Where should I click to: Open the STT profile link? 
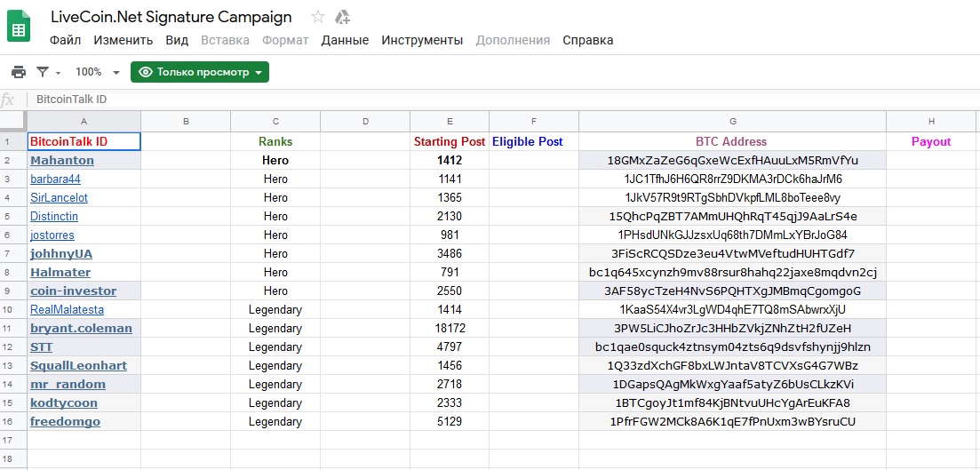(41, 347)
